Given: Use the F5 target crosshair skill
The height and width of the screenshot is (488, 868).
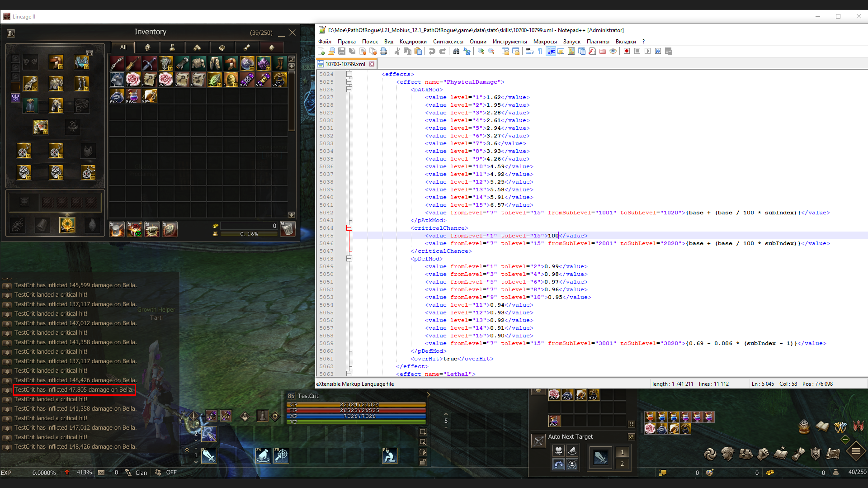Looking at the screenshot, I should [281, 455].
